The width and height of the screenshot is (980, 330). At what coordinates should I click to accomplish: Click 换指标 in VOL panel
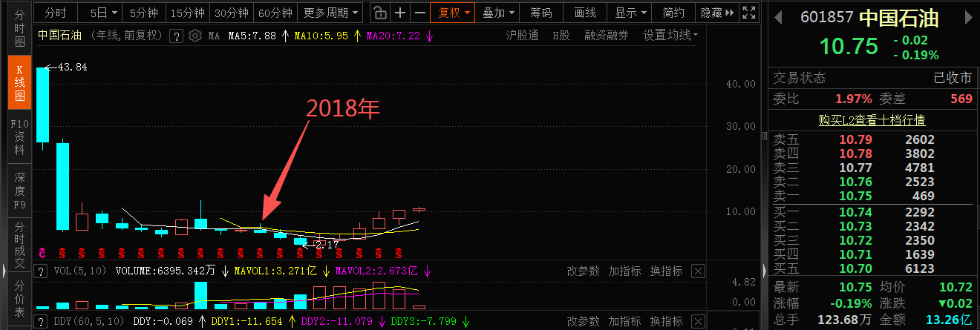point(666,271)
